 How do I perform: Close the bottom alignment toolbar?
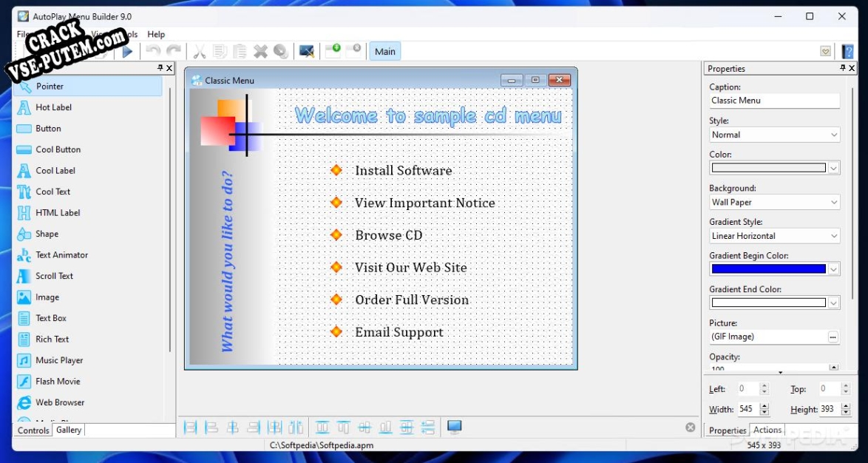click(x=691, y=427)
